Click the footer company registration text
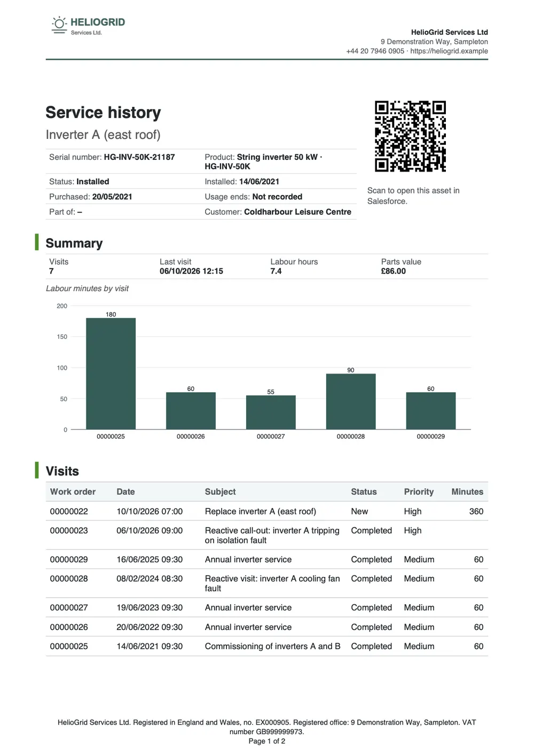534x756 pixels. [267, 727]
